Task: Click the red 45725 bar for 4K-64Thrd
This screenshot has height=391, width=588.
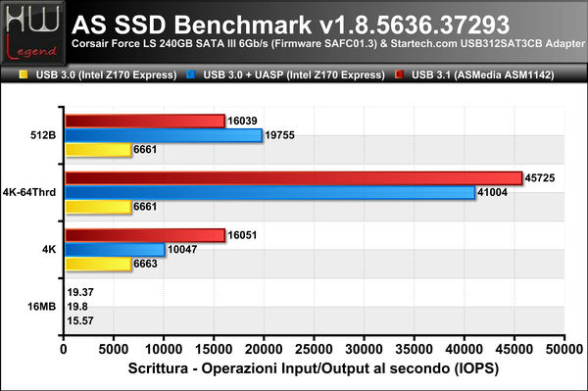Action: [x=294, y=178]
